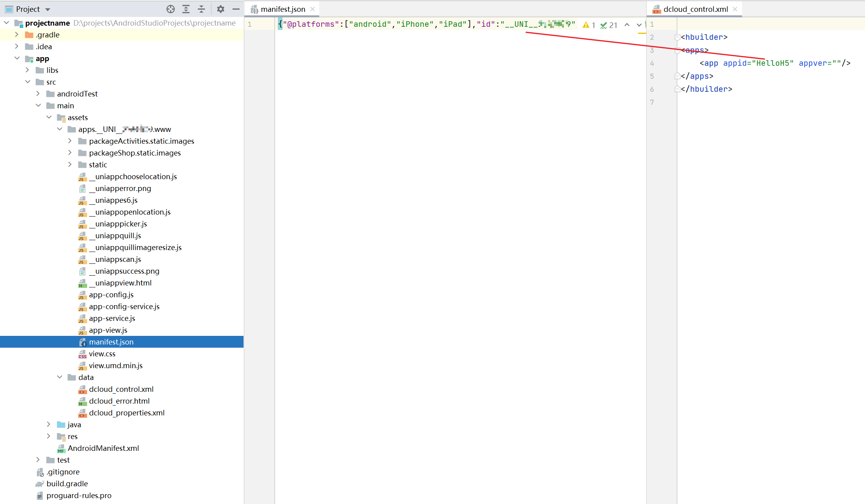The image size is (865, 504).
Task: Hide the Project panel with the minus icon
Action: click(236, 9)
